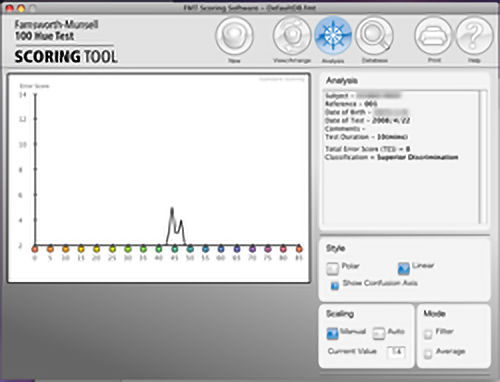
Task: Click the Current Value input field
Action: coord(396,352)
